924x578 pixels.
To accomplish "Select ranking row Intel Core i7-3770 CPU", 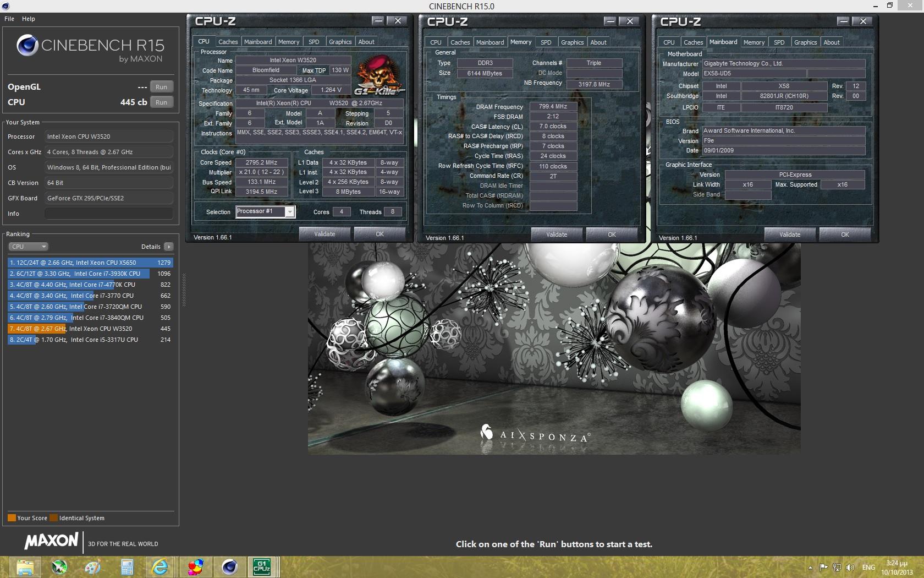I will tap(90, 296).
